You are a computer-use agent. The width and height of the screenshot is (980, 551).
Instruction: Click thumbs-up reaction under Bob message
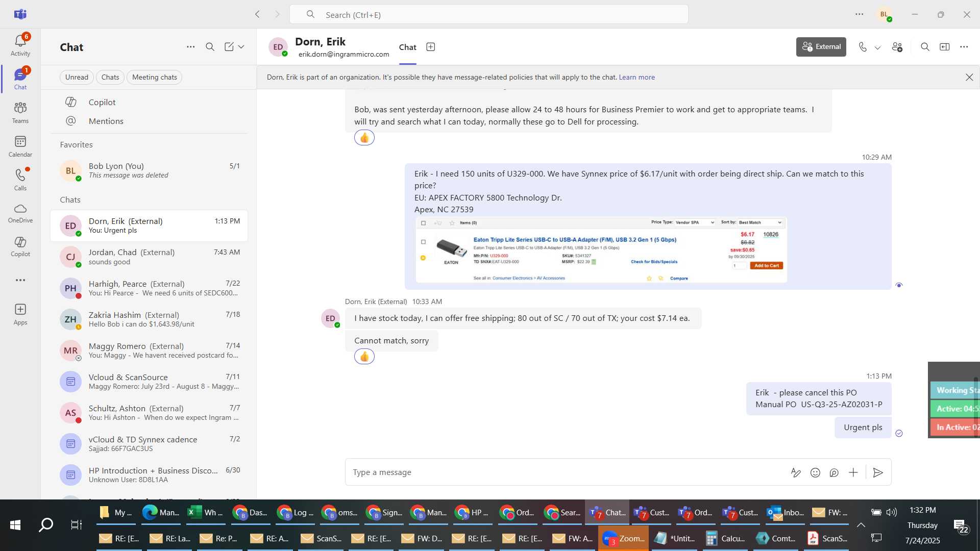click(x=364, y=137)
